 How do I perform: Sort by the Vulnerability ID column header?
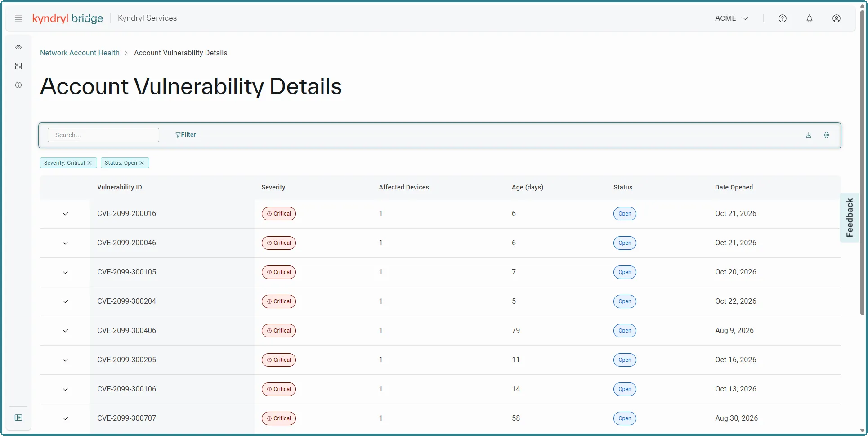[120, 187]
